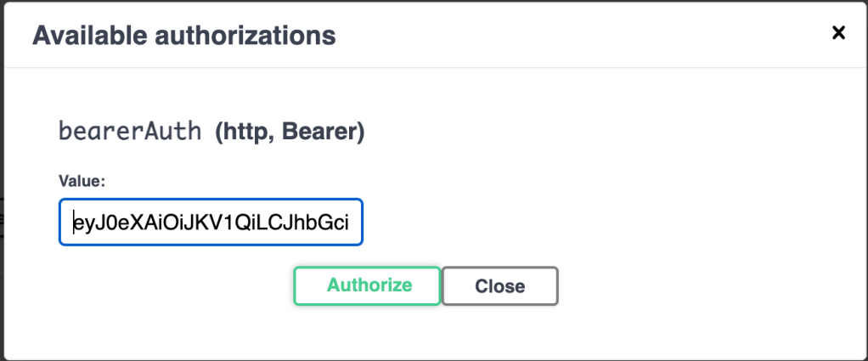
Task: Hit the Close button beside Authorize
Action: click(499, 286)
